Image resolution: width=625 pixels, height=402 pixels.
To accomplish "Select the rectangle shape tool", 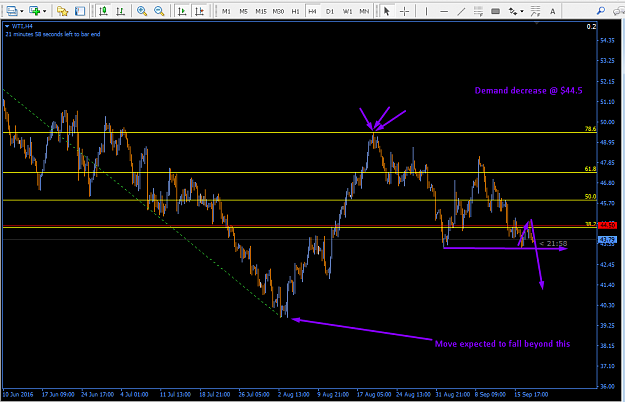I will [495, 12].
